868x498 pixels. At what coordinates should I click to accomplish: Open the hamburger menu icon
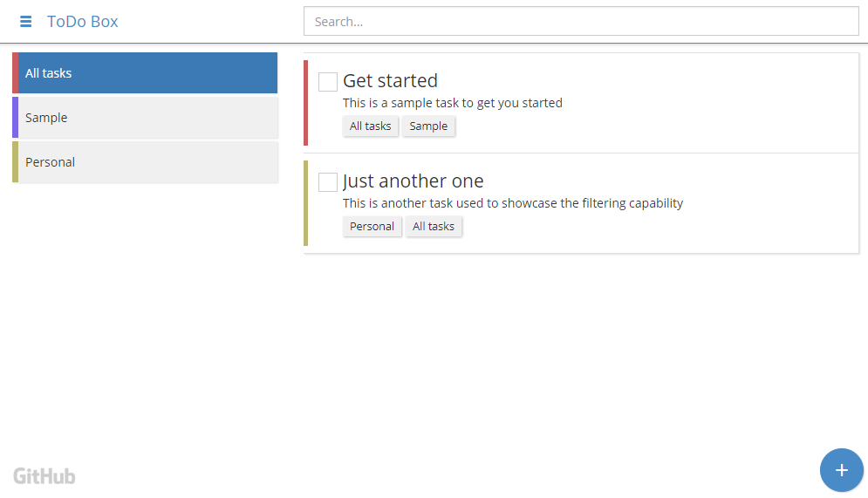pyautogui.click(x=26, y=22)
